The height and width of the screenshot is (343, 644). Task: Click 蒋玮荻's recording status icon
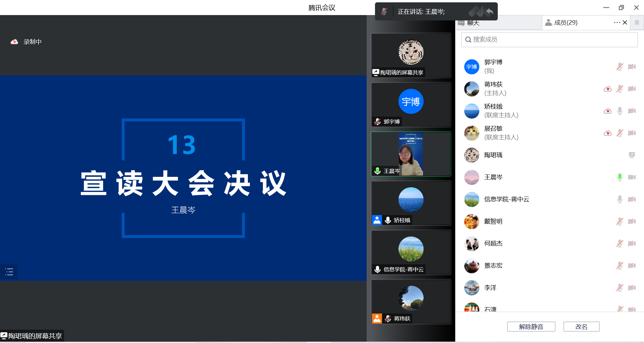607,89
